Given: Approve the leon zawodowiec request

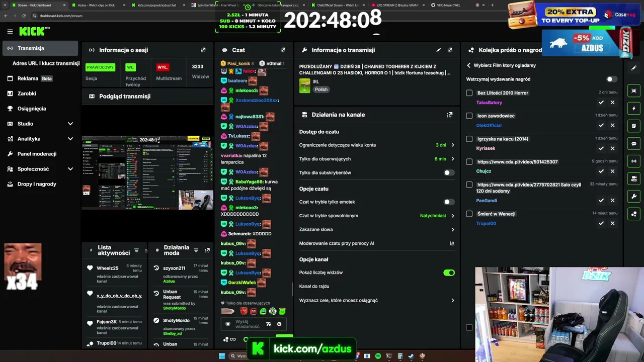Looking at the screenshot, I should pos(601,125).
